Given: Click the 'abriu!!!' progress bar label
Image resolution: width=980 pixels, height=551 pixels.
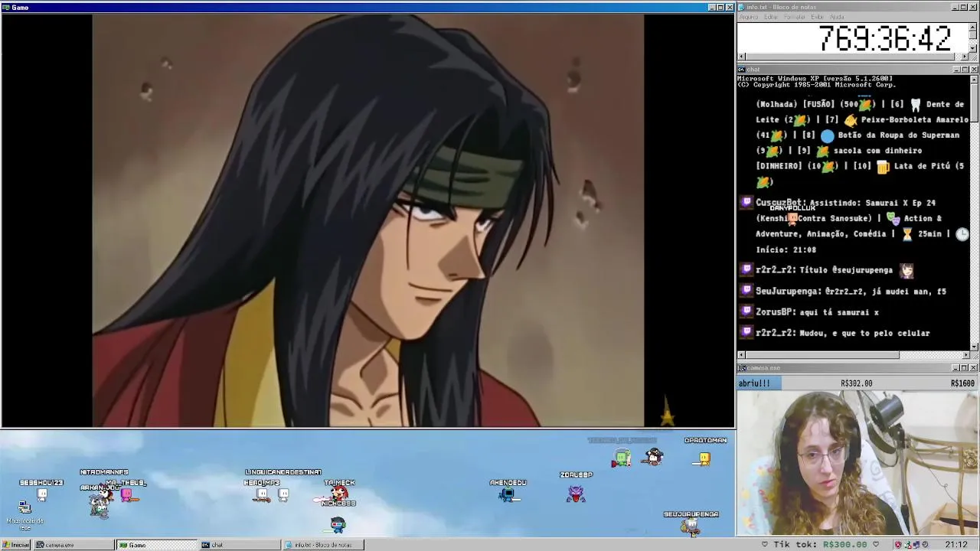Looking at the screenshot, I should [754, 383].
